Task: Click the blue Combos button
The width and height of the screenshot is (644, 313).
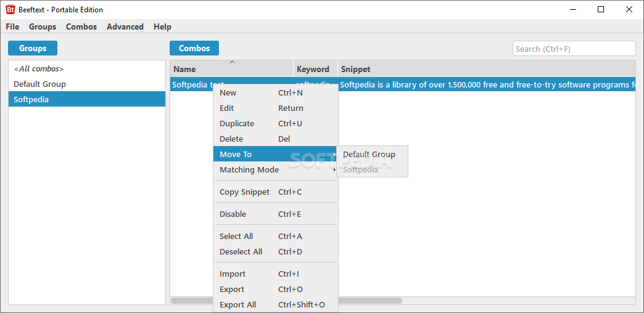Action: point(194,48)
